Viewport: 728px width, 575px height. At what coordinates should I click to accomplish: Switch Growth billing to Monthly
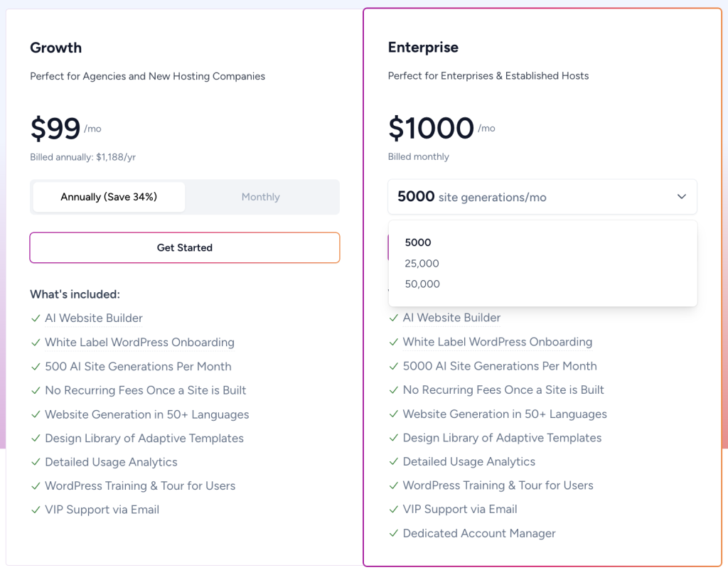coord(260,197)
